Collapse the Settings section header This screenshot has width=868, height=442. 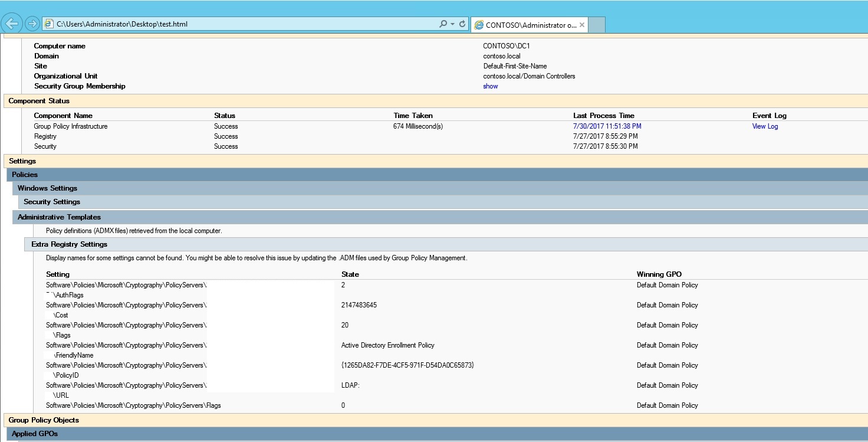click(x=435, y=161)
